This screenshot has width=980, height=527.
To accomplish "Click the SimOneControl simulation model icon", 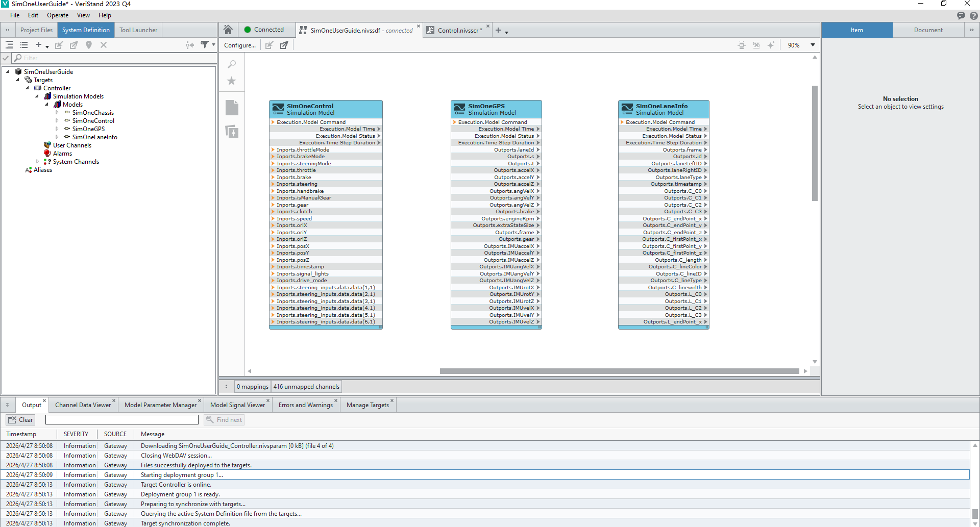I will click(278, 109).
